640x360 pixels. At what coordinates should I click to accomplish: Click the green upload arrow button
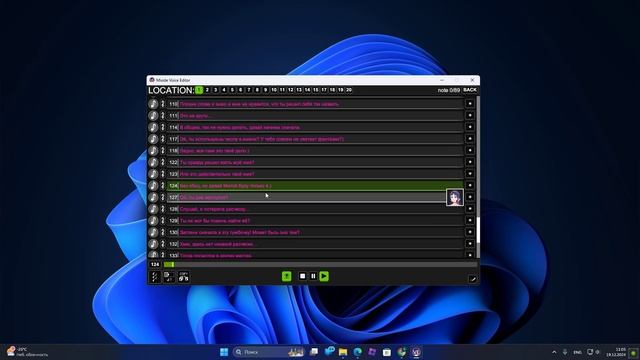pyautogui.click(x=287, y=276)
